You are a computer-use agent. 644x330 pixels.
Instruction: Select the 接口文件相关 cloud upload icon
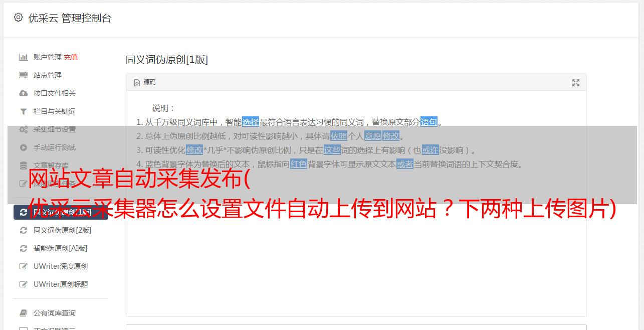tap(23, 93)
